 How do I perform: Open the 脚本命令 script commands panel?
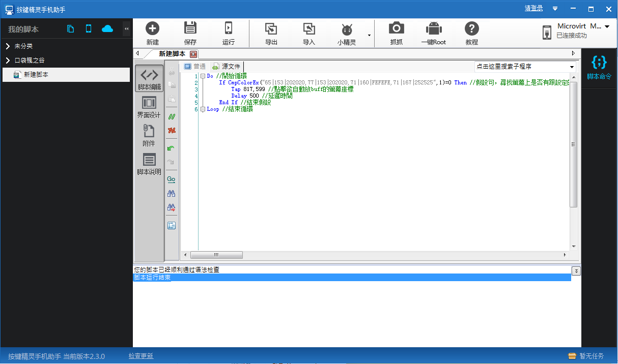pyautogui.click(x=599, y=67)
